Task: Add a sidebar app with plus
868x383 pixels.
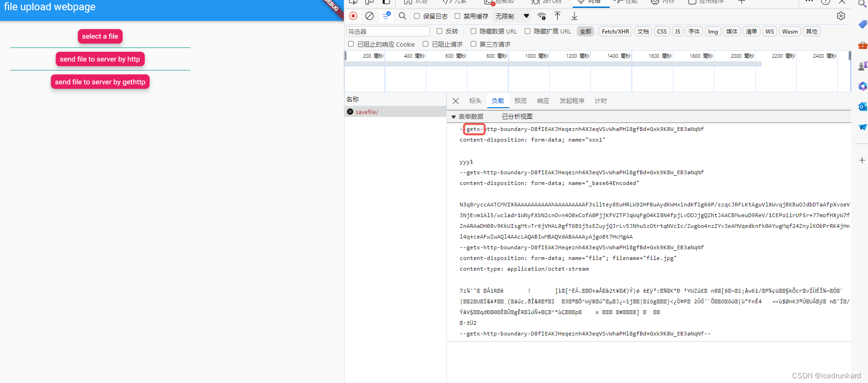Action: 862,160
